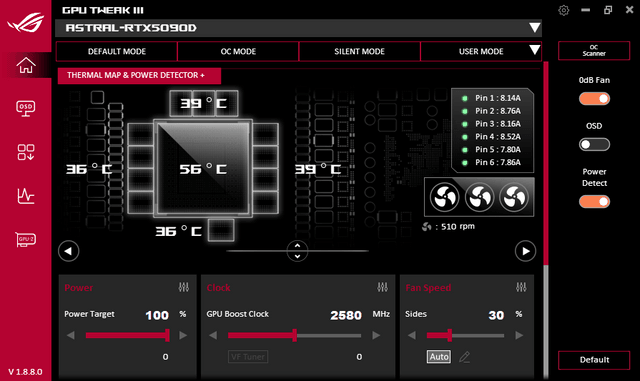Increase Sides fan speed with right arrow

tap(519, 336)
